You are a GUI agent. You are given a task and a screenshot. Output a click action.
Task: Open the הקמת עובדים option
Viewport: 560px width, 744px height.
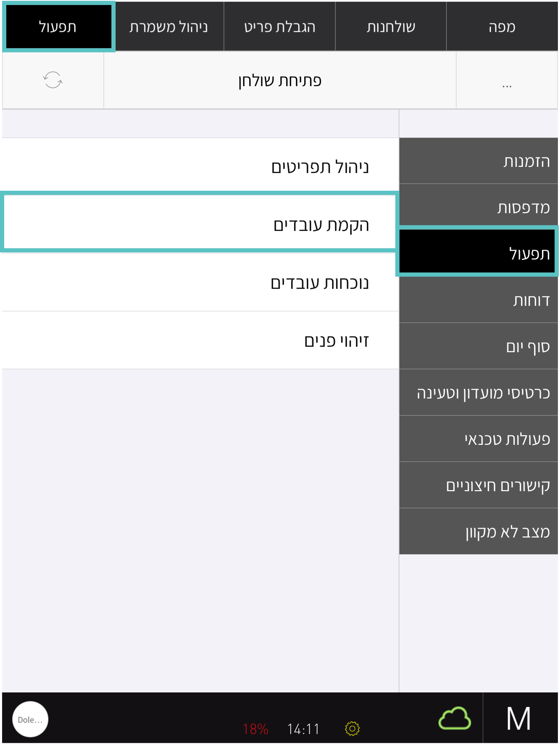point(200,224)
